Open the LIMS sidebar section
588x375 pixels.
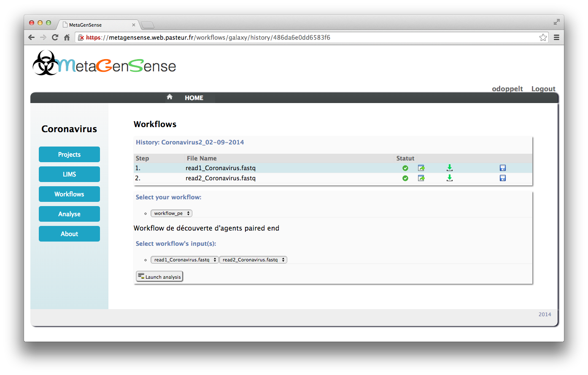coord(69,174)
